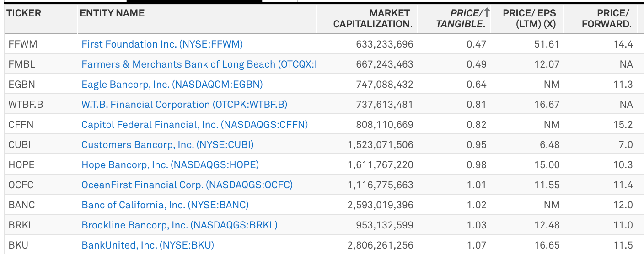The image size is (644, 254).
Task: Click price/tangible value 0.95
Action: [476, 145]
